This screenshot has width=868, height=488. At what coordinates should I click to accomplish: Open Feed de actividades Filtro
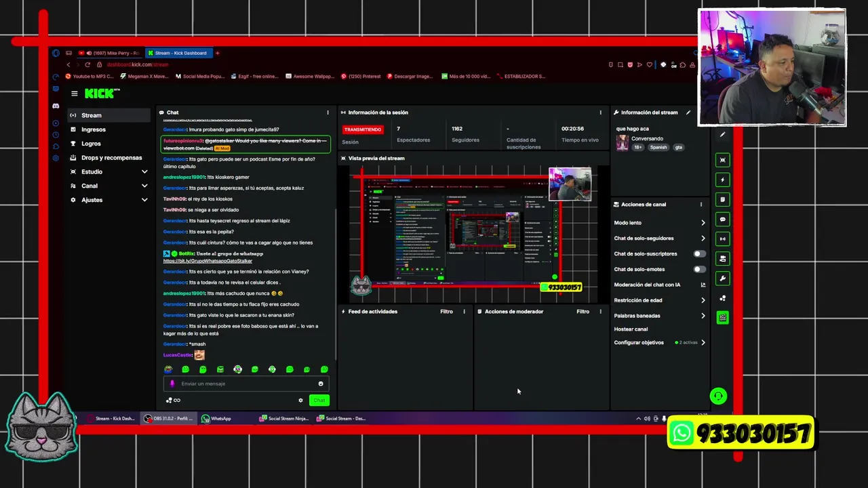[446, 312]
